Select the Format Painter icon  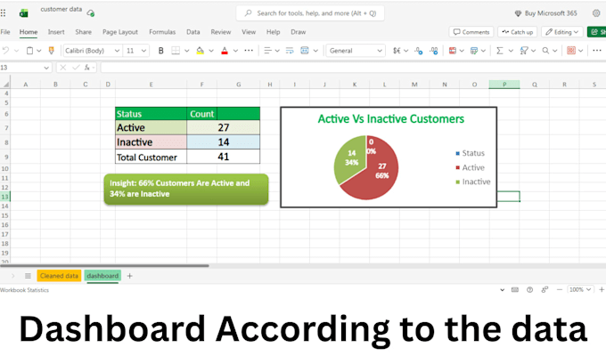[x=52, y=51]
